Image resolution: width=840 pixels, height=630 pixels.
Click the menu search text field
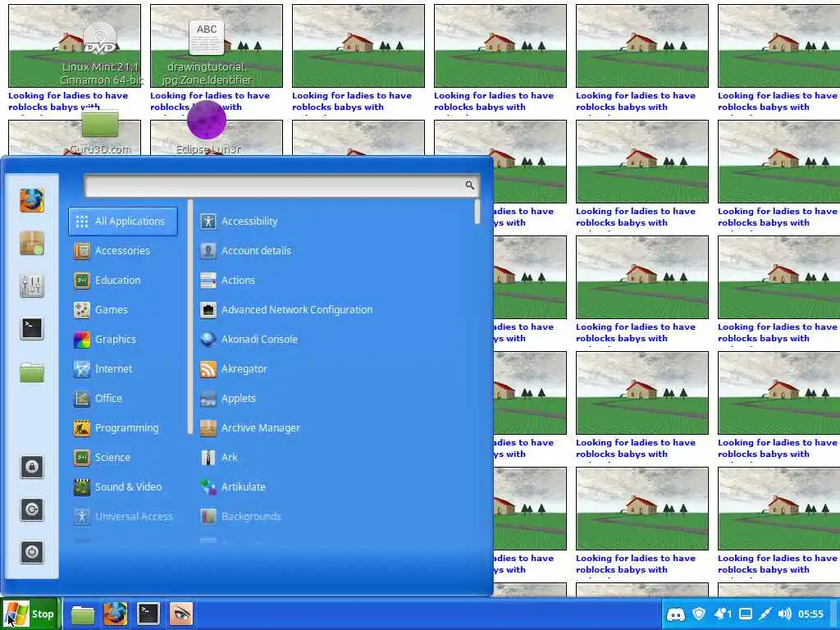coord(281,185)
